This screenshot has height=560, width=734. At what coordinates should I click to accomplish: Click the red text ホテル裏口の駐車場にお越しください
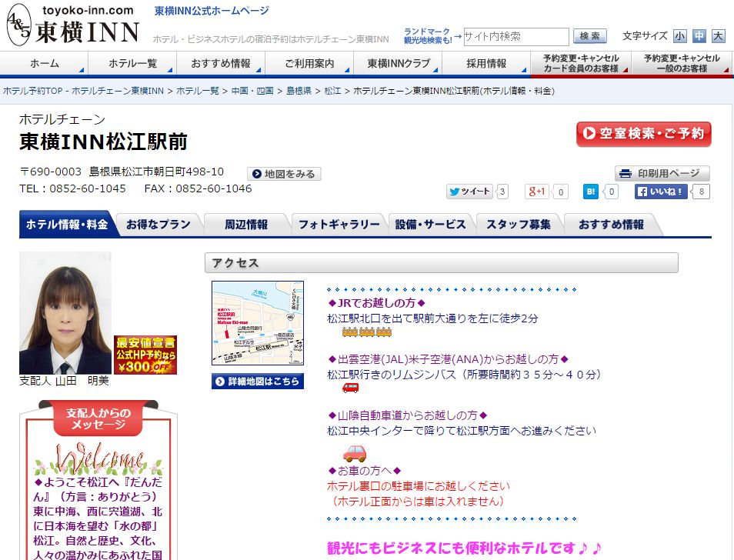tap(419, 486)
